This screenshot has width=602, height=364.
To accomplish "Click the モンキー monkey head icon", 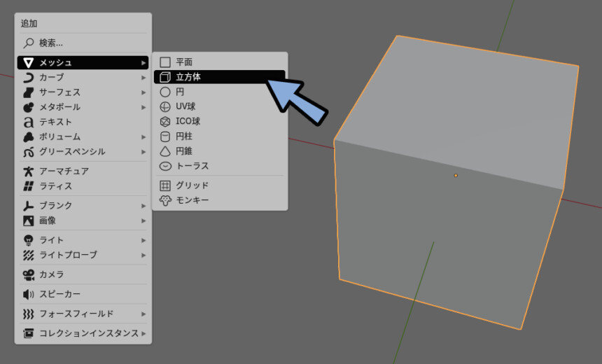I will pyautogui.click(x=165, y=201).
